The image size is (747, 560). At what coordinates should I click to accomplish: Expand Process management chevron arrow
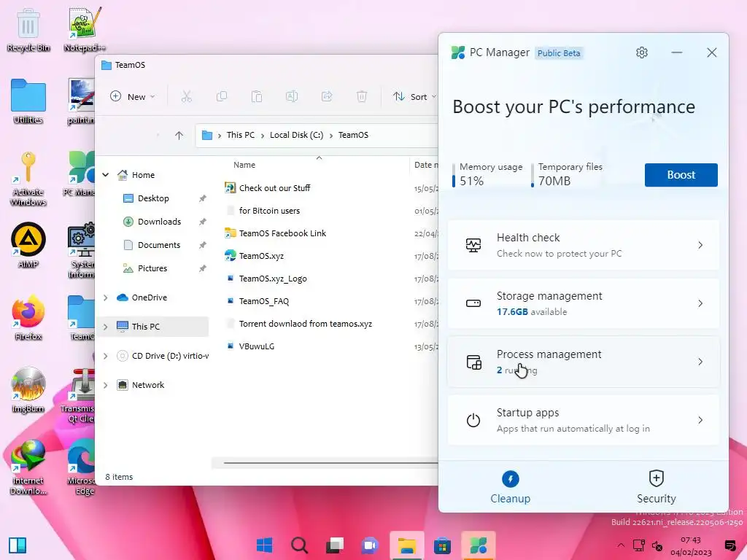[x=700, y=362]
